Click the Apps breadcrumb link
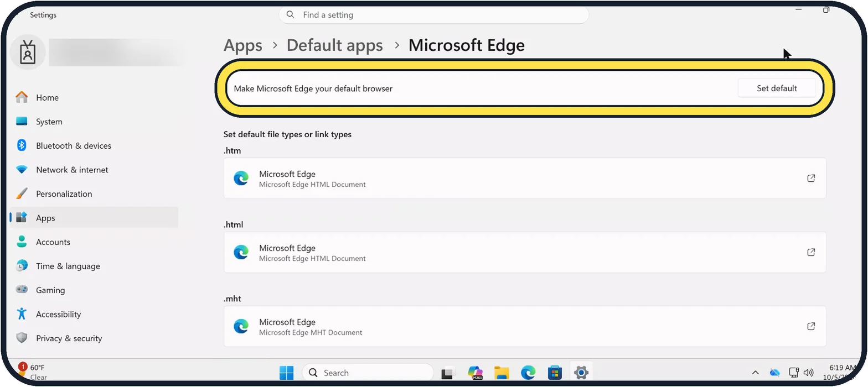Viewport: 868px width, 387px height. click(243, 45)
